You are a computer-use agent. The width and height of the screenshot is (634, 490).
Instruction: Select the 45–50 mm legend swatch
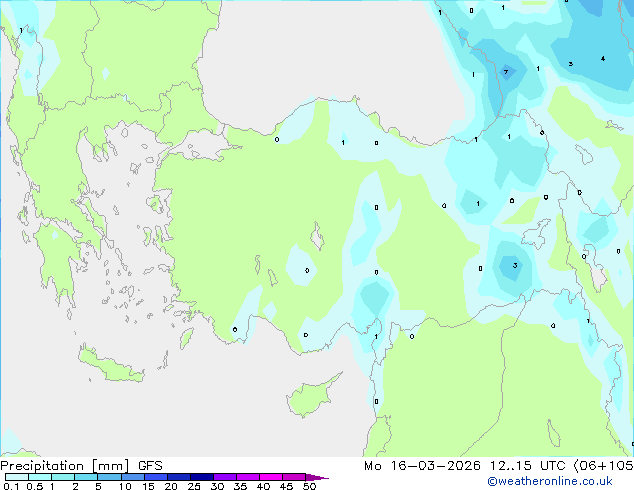[294, 477]
